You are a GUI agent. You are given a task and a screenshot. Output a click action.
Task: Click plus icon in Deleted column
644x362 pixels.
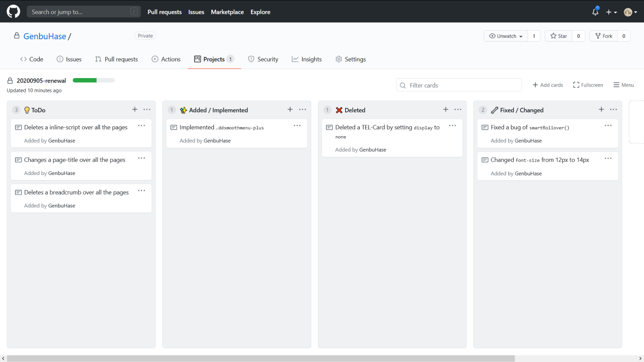446,109
